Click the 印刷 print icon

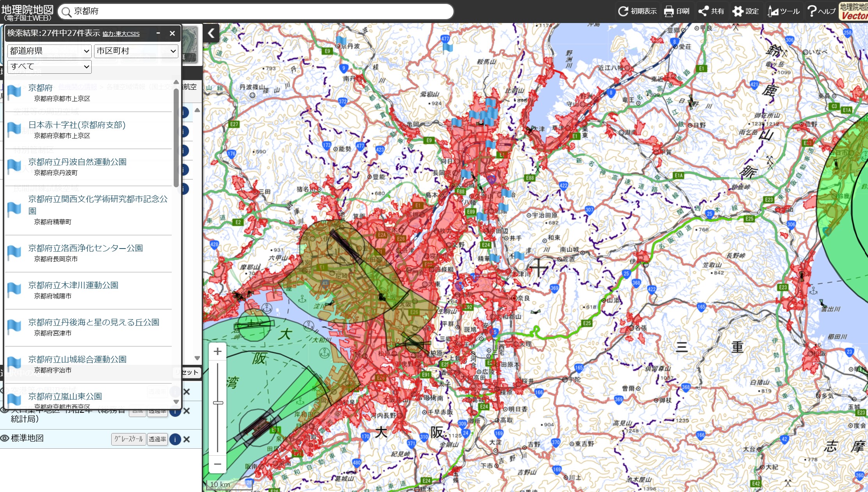pos(669,11)
